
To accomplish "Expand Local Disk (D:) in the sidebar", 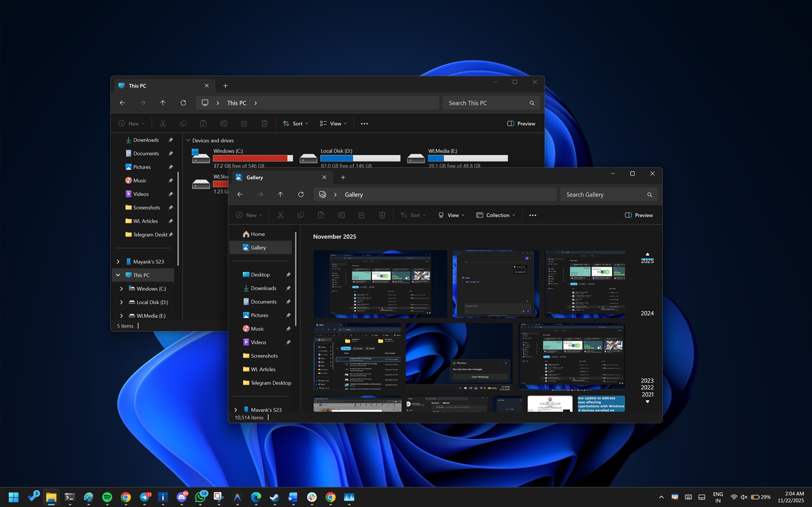I will click(121, 302).
